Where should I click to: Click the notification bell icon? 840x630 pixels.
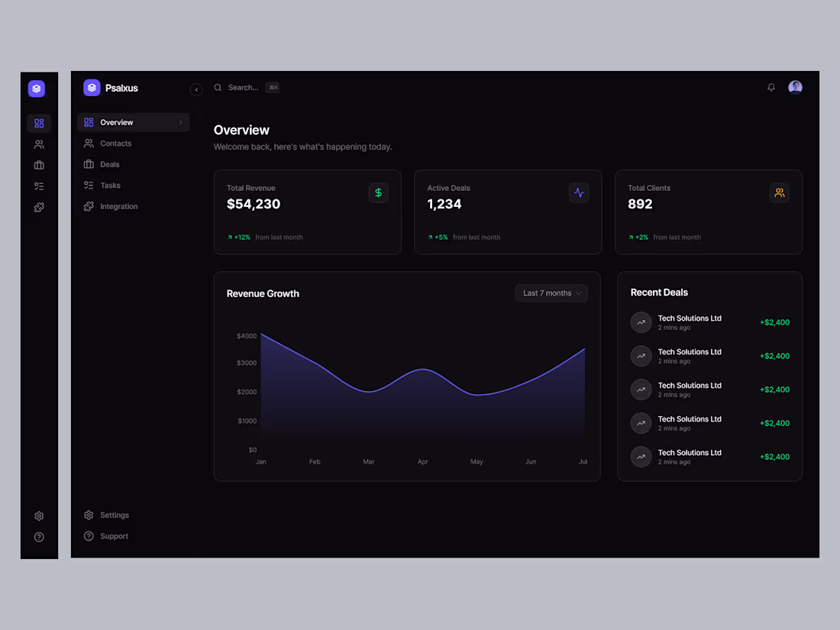point(771,87)
